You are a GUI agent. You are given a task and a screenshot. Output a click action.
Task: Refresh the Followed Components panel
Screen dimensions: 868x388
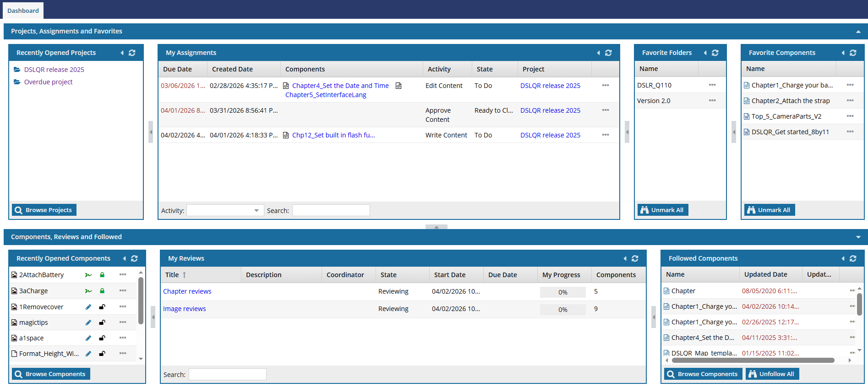pos(853,258)
